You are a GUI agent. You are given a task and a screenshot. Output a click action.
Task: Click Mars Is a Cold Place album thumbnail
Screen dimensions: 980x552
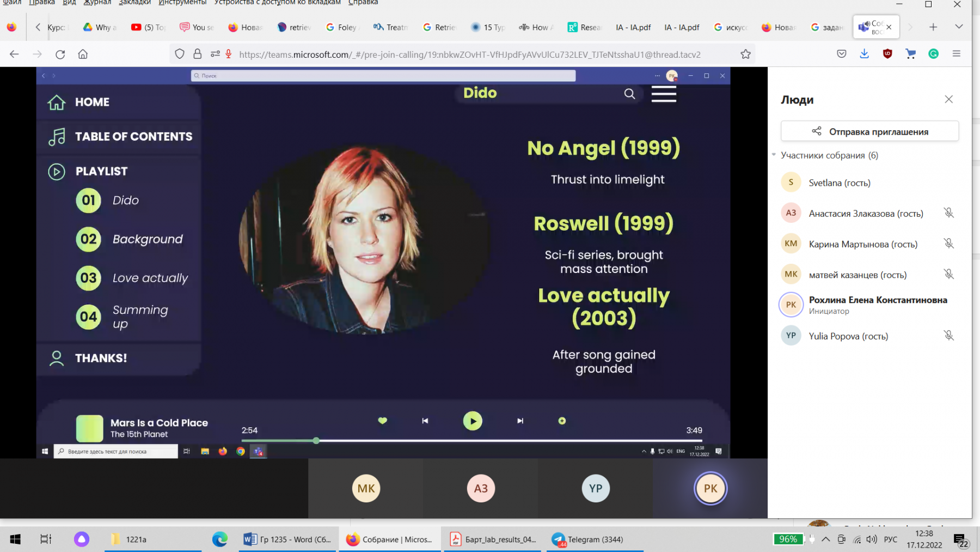pos(89,428)
